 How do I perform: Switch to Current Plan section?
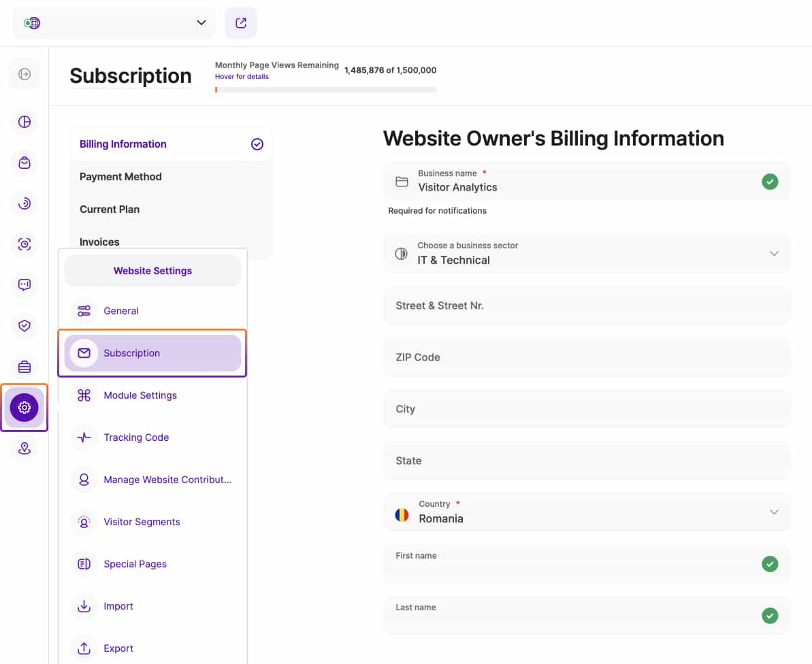click(x=110, y=210)
